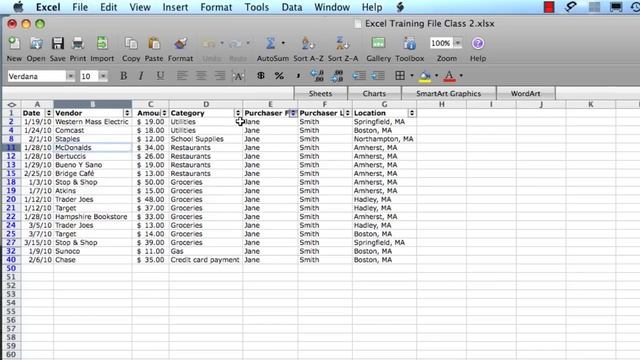Image resolution: width=640 pixels, height=360 pixels.
Task: Open the Vendor column filter dropdown
Action: click(x=127, y=113)
